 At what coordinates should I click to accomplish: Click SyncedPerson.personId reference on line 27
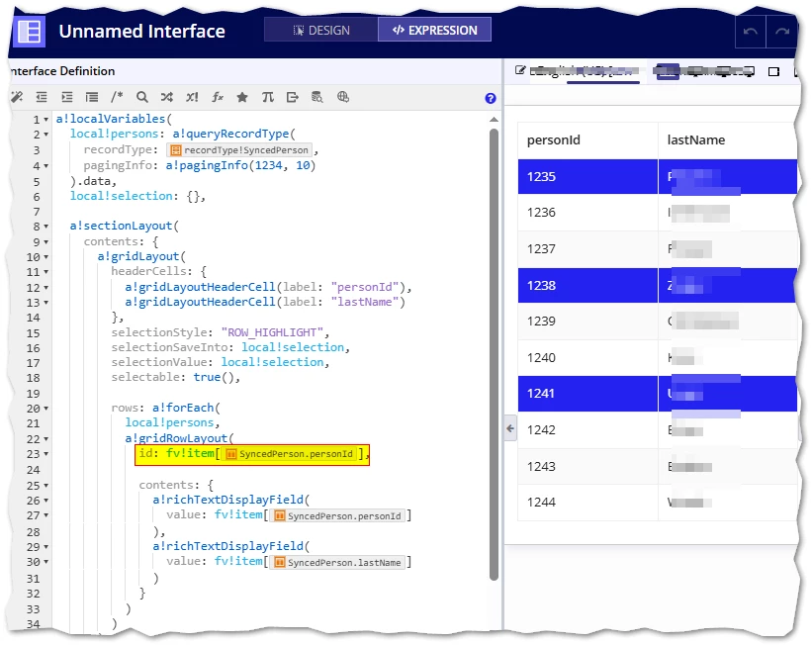coord(337,516)
